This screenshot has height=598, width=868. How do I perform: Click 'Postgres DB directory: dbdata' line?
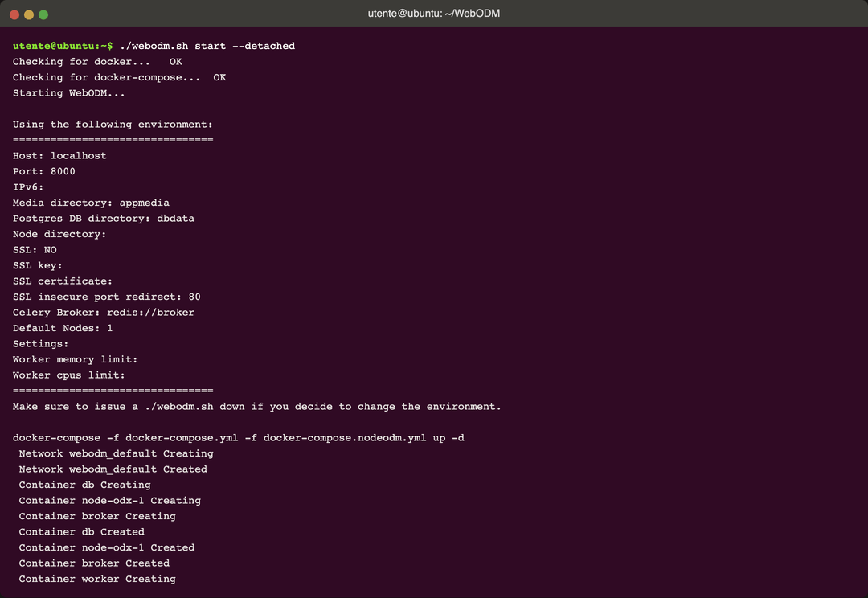click(x=104, y=219)
